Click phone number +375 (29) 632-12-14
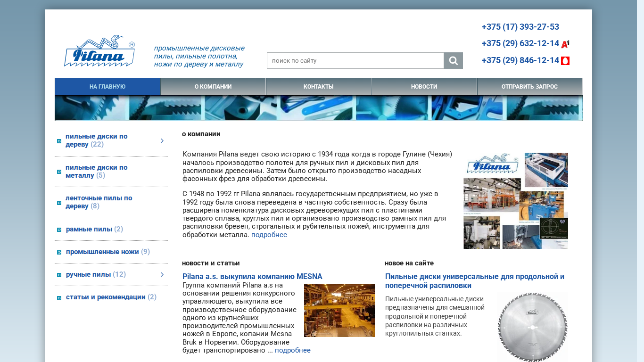This screenshot has height=362, width=644. (520, 43)
